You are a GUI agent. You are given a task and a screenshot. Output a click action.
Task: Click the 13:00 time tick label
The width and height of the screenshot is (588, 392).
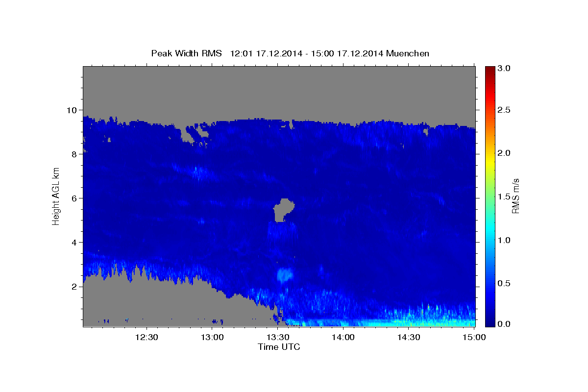213,337
